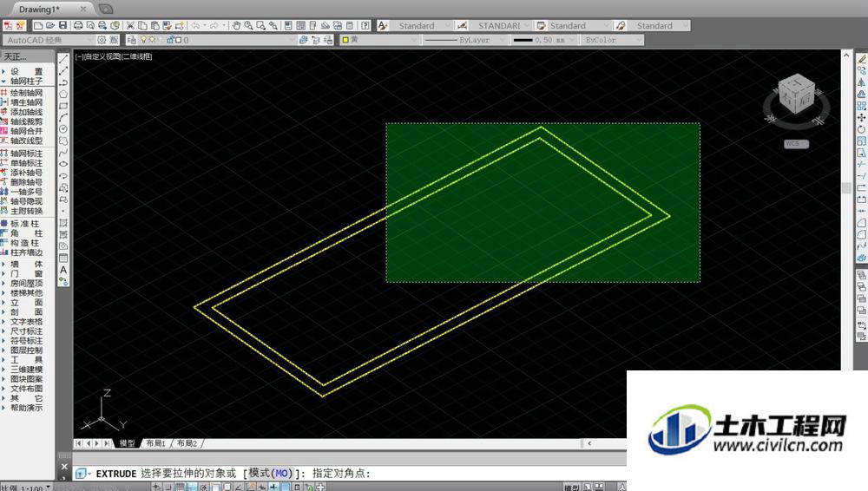
Task: Click the Move tool in modify toolbar
Action: point(861,117)
